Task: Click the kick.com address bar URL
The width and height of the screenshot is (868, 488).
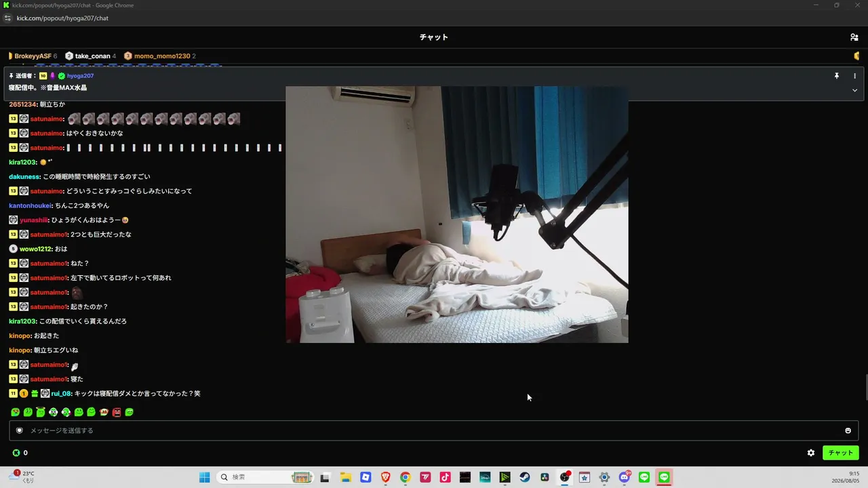Action: 62,18
